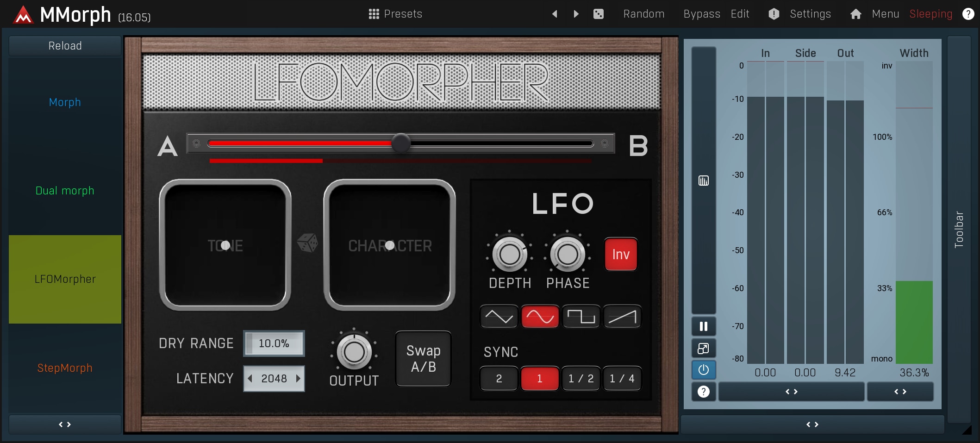Click the DRY RANGE 10.0% field
Viewport: 980px width, 443px height.
(274, 343)
